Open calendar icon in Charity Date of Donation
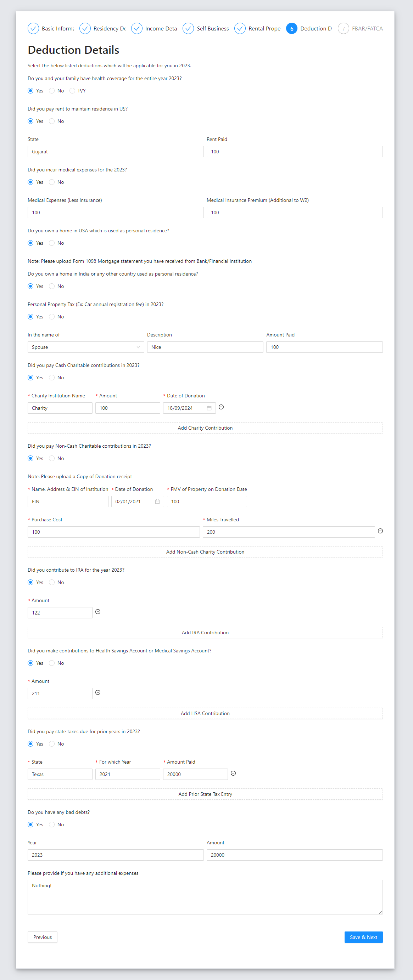Image resolution: width=413 pixels, height=980 pixels. (x=209, y=408)
